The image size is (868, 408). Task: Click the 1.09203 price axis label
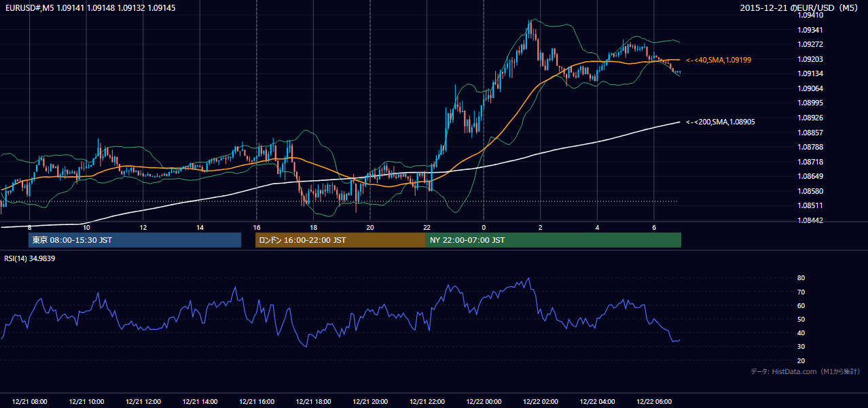click(x=810, y=59)
